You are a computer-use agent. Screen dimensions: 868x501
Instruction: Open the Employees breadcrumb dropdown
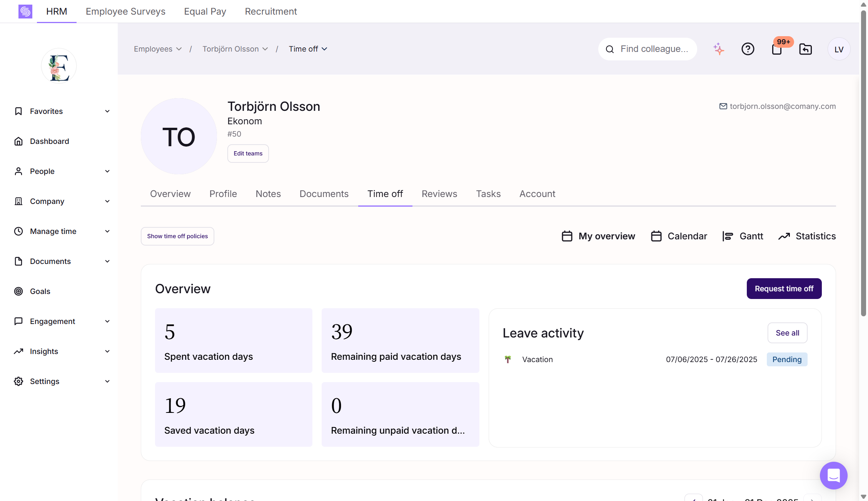point(158,49)
